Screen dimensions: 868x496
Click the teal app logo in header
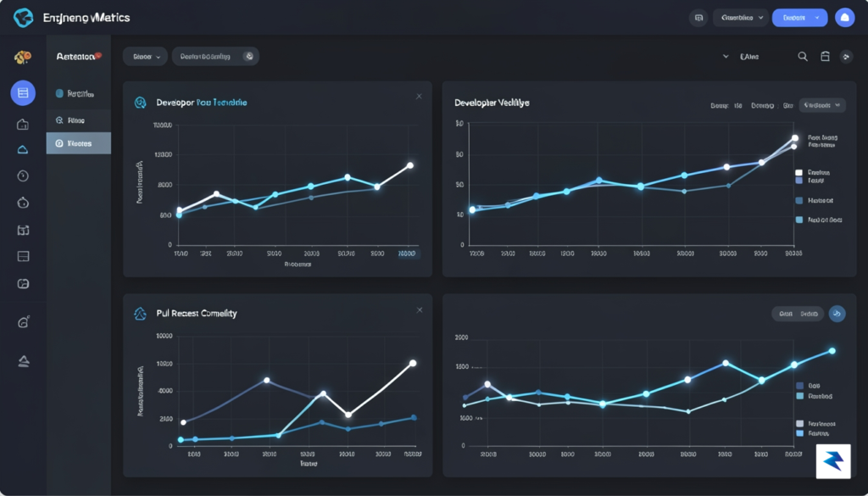[23, 18]
